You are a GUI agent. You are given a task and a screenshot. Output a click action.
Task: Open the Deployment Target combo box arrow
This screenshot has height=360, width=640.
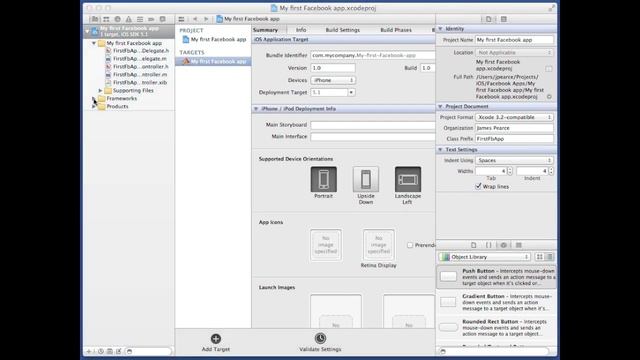tap(351, 93)
